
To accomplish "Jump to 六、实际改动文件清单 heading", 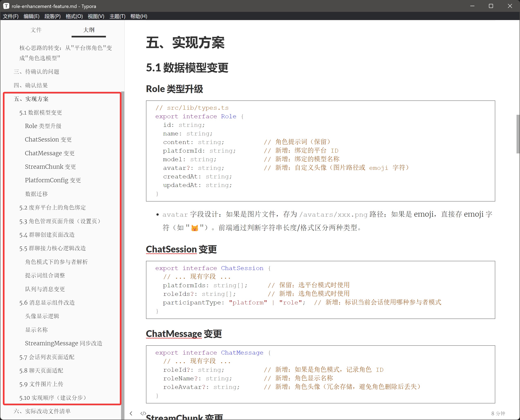I will pyautogui.click(x=42, y=411).
